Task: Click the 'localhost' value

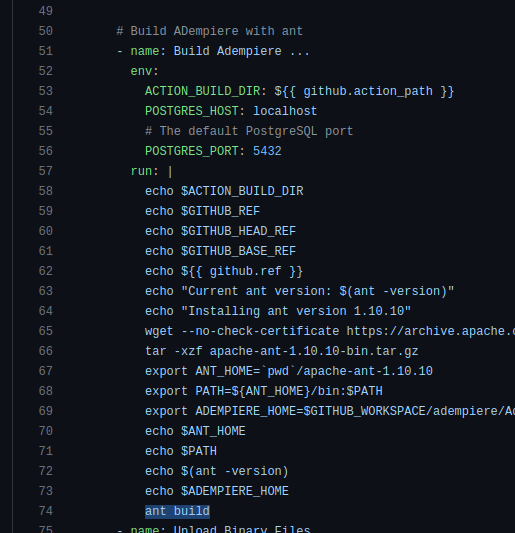Action: pos(285,111)
